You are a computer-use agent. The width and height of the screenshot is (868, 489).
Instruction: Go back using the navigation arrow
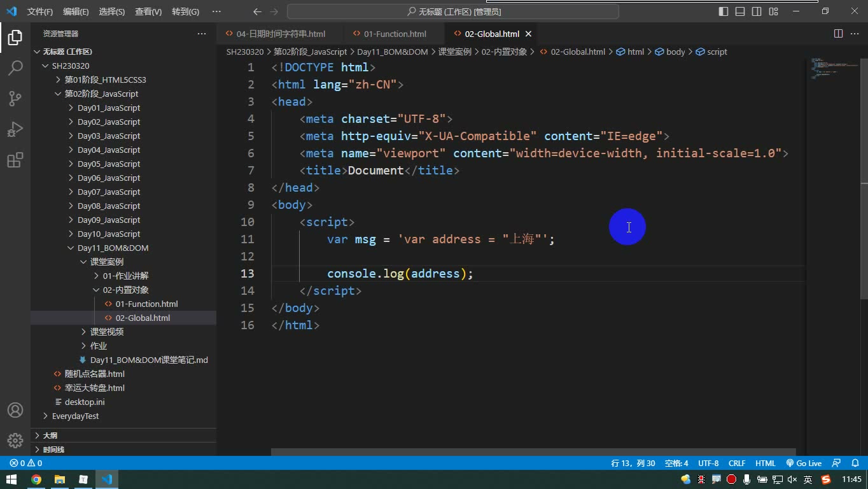(257, 11)
